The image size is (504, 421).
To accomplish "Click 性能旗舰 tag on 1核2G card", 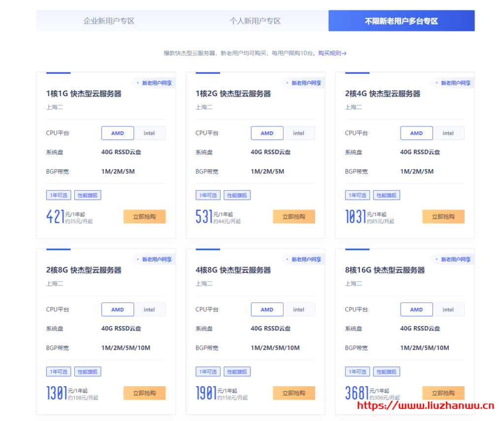I will (x=237, y=195).
